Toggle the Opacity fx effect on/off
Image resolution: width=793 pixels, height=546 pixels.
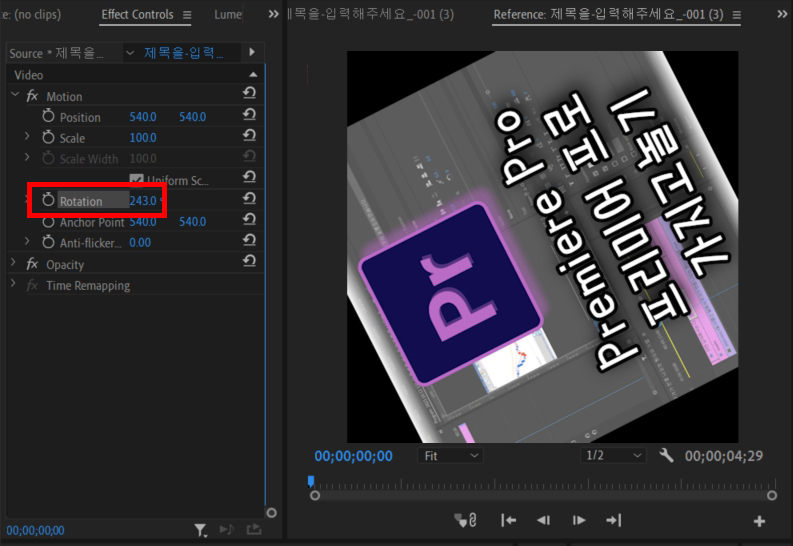point(32,263)
